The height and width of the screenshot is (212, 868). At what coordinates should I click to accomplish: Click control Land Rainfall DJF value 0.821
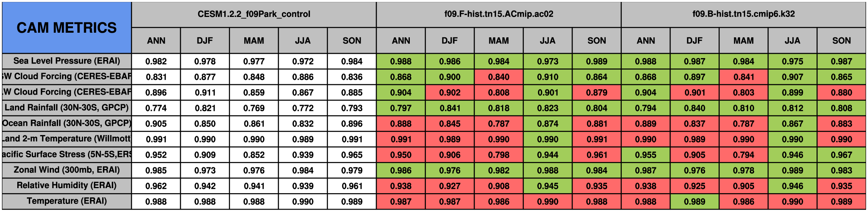[x=205, y=108]
